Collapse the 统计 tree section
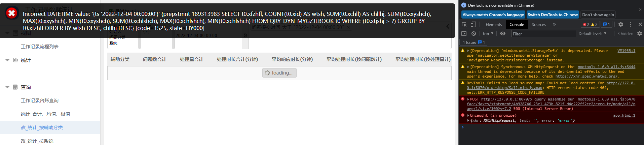Viewport: 644px width, 145px height. [x=7, y=60]
